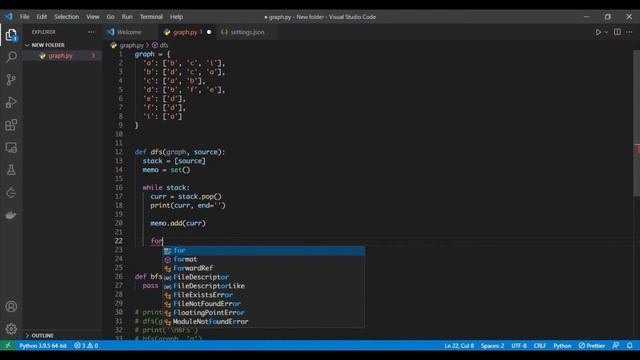
Task: Open the View menu
Action: [x=93, y=17]
